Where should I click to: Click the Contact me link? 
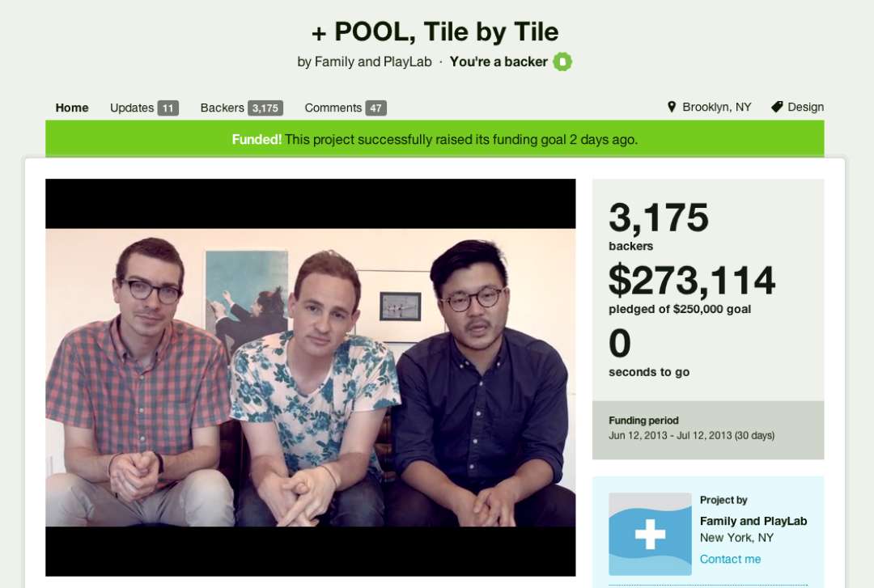click(x=730, y=559)
